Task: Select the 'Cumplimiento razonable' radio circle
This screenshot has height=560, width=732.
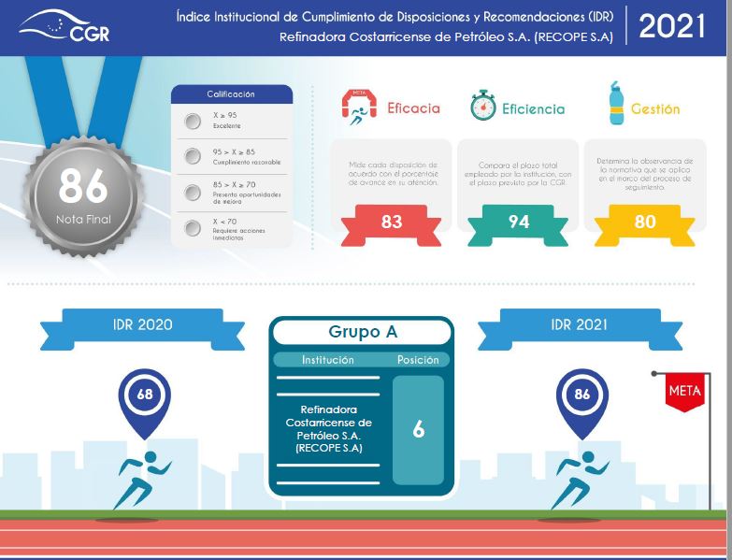Action: [x=193, y=156]
